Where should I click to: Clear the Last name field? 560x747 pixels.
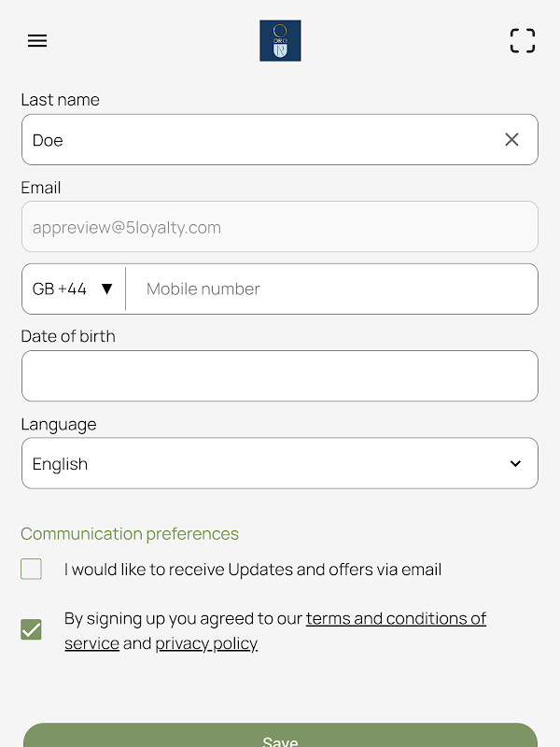(x=511, y=140)
